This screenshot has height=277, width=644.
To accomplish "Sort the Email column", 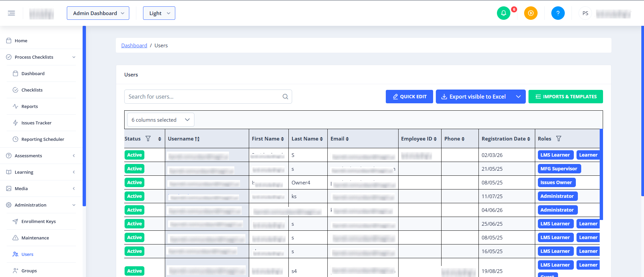I will (x=347, y=139).
